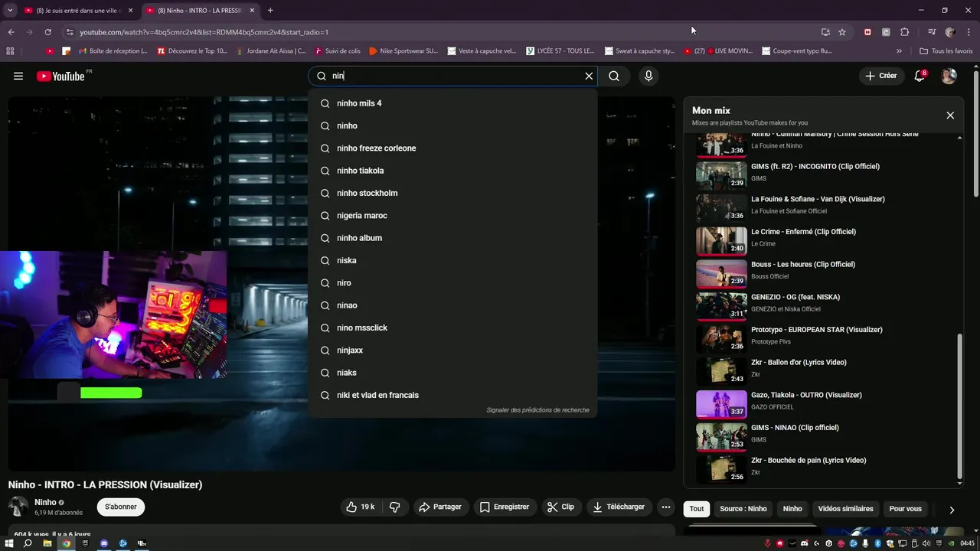Open 'Tous les favoris' bookmarks folder
The width and height of the screenshot is (980, 551).
point(946,51)
